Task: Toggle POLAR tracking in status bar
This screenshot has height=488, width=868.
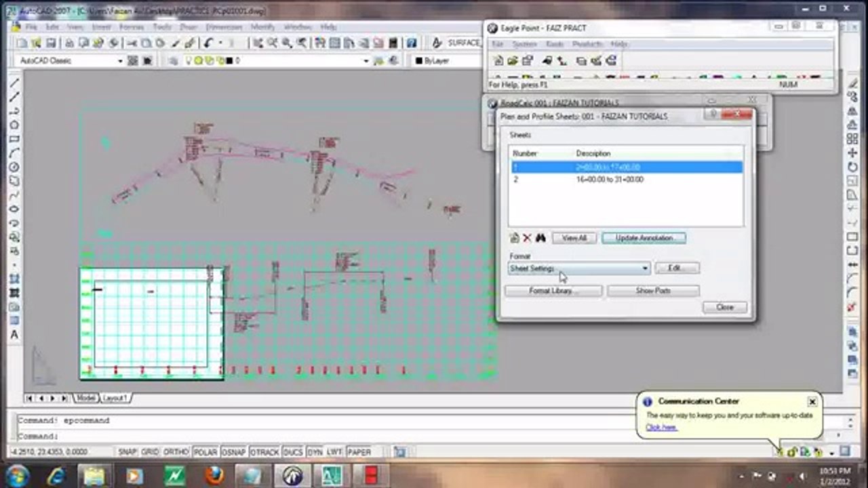Action: (x=205, y=452)
